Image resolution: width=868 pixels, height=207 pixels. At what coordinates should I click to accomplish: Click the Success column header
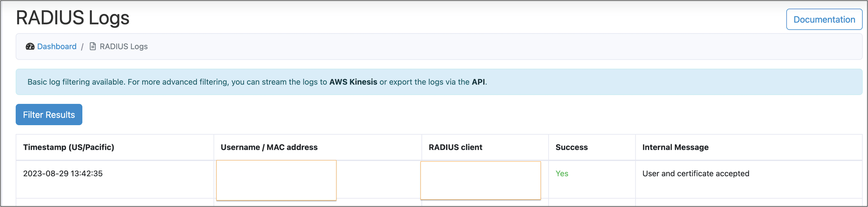[x=571, y=147]
